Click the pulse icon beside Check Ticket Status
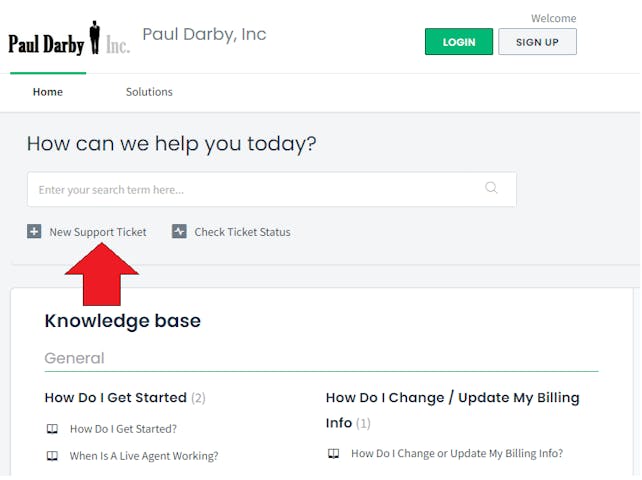642x480 pixels. (x=179, y=232)
